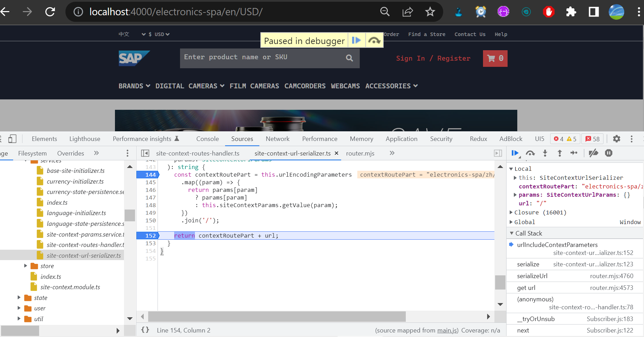Open DevTools settings gear
This screenshot has height=337, width=644.
617,139
